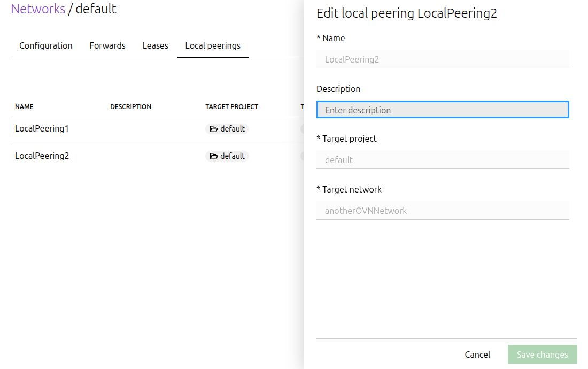Click the Edit local peering panel title
Viewport: 588px width, 369px height.
[406, 13]
